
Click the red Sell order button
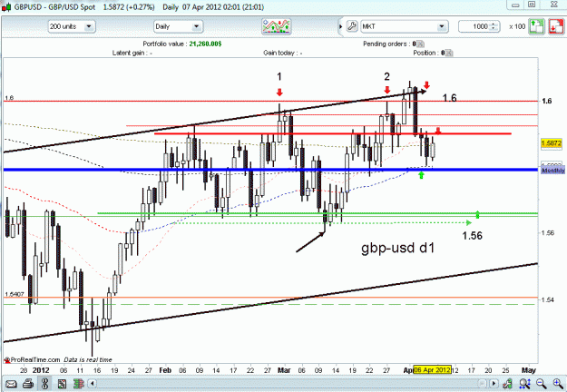(556, 26)
